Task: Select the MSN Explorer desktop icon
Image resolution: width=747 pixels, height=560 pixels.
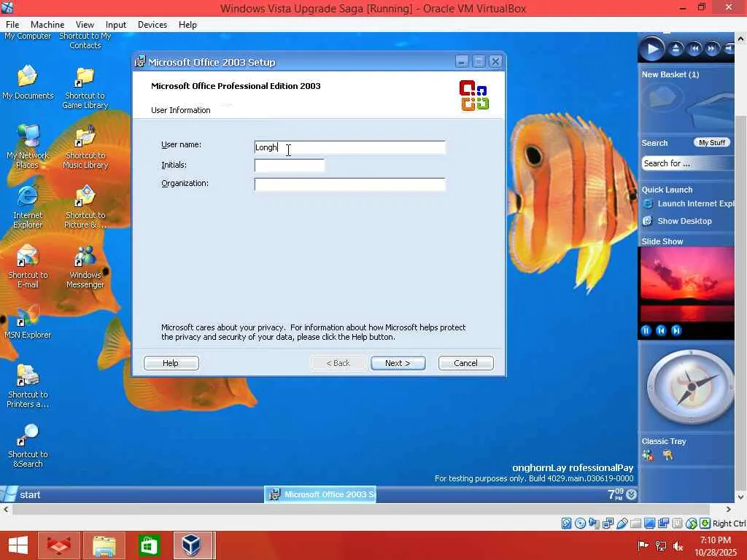Action: click(28, 323)
